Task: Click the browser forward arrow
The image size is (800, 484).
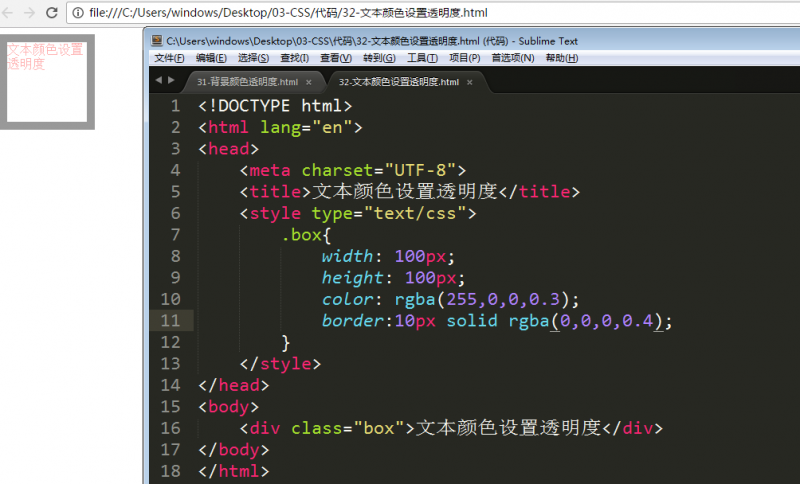Action: tap(30, 13)
